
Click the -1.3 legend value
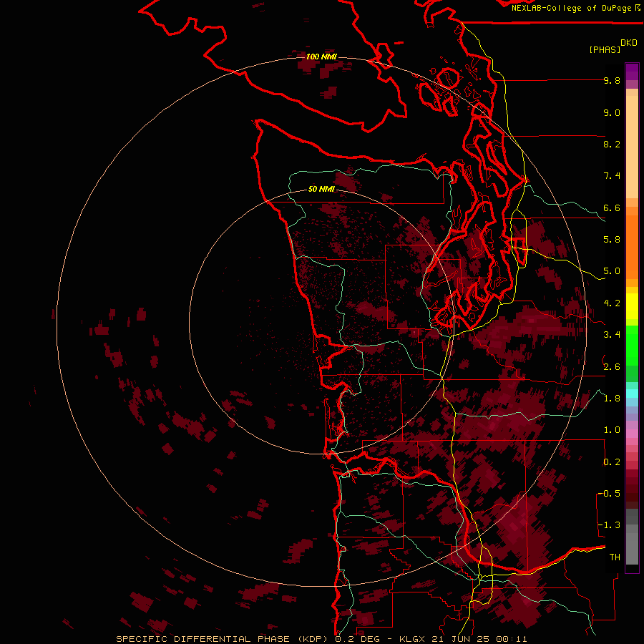609,525
